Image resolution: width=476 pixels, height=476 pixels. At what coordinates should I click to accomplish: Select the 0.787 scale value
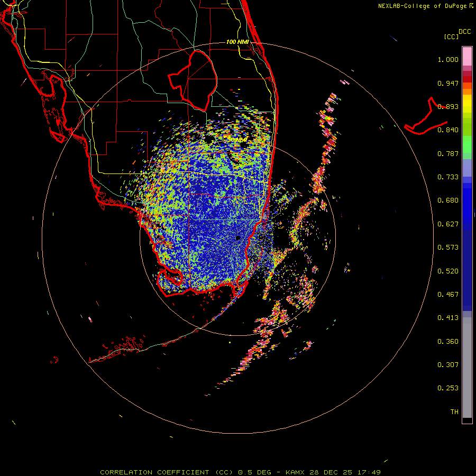(448, 153)
